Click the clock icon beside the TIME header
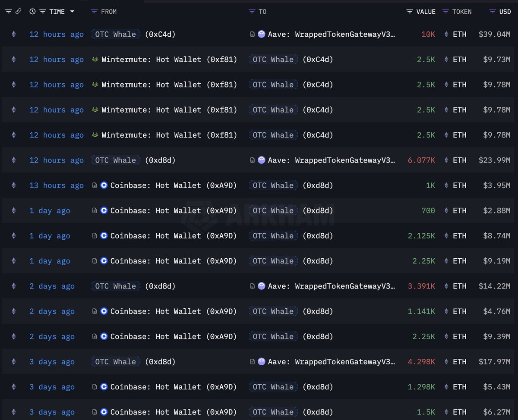 [x=32, y=12]
